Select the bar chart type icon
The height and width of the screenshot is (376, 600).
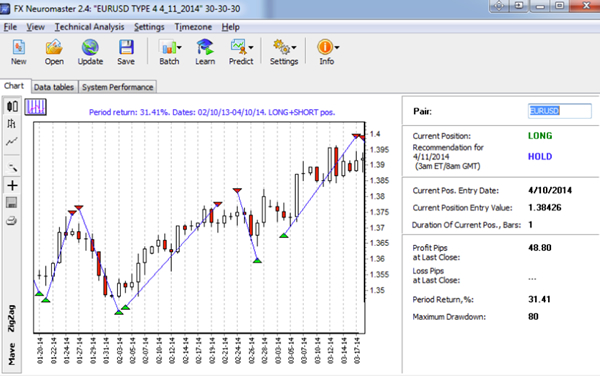point(11,124)
